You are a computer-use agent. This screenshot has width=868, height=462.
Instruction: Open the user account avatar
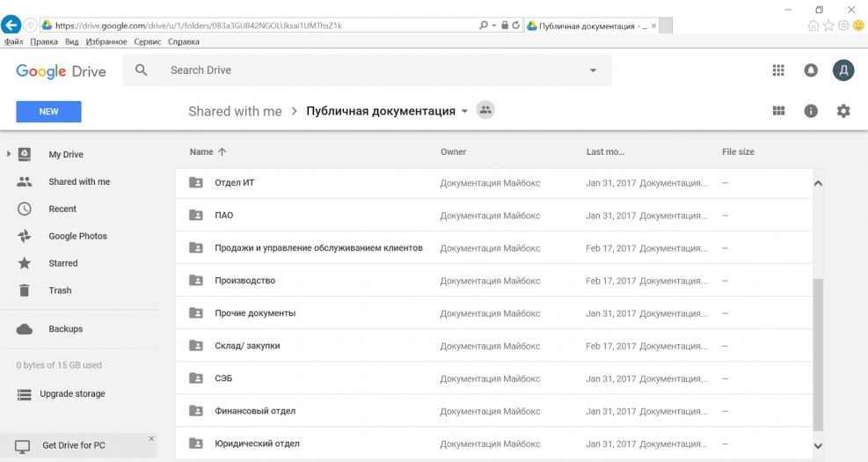(x=843, y=70)
